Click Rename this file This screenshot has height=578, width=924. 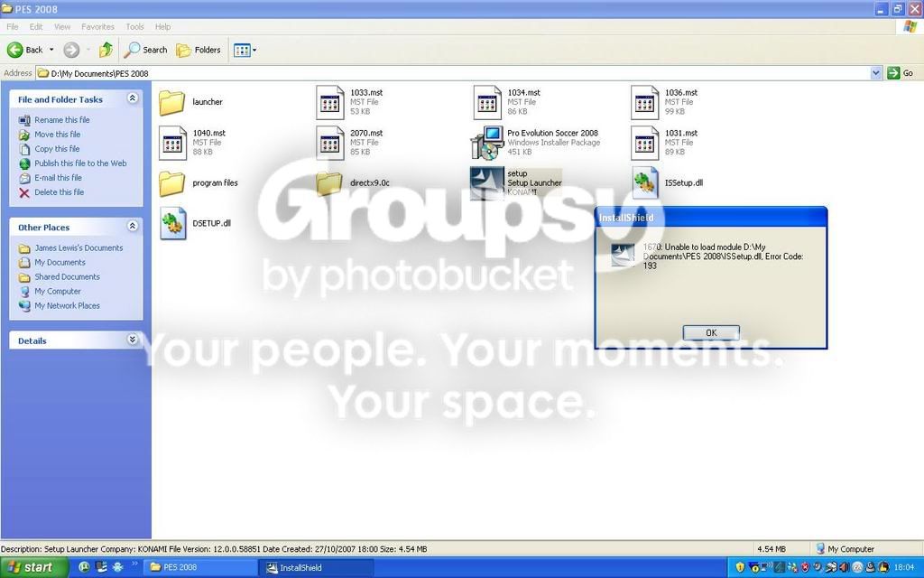tap(62, 120)
